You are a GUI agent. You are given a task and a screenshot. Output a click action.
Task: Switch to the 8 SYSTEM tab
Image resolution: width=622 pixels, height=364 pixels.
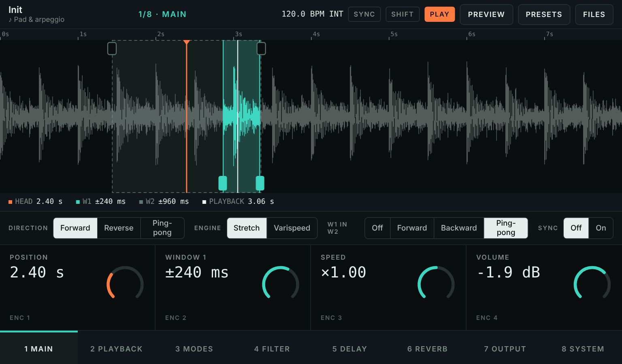583,348
